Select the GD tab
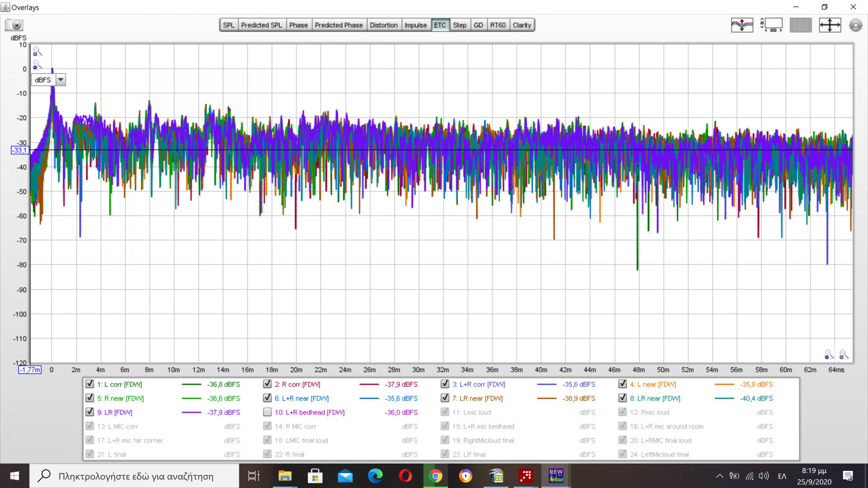Image resolution: width=868 pixels, height=488 pixels. click(478, 25)
